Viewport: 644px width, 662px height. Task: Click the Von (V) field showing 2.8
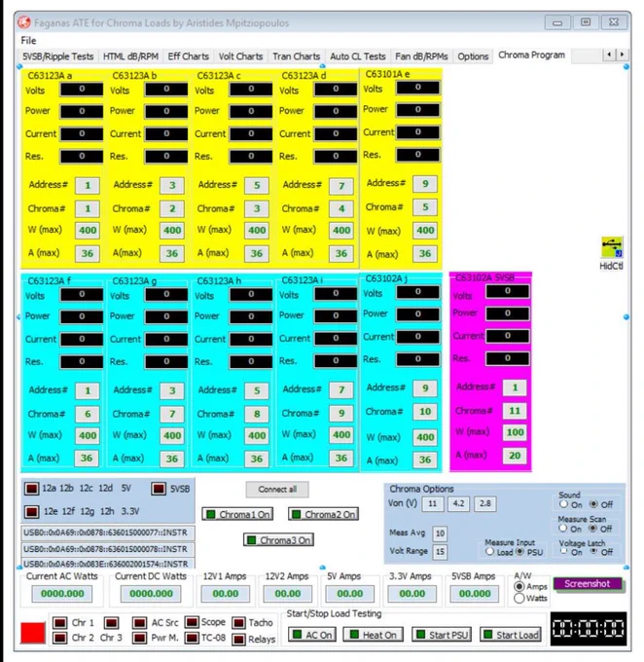pyautogui.click(x=484, y=503)
